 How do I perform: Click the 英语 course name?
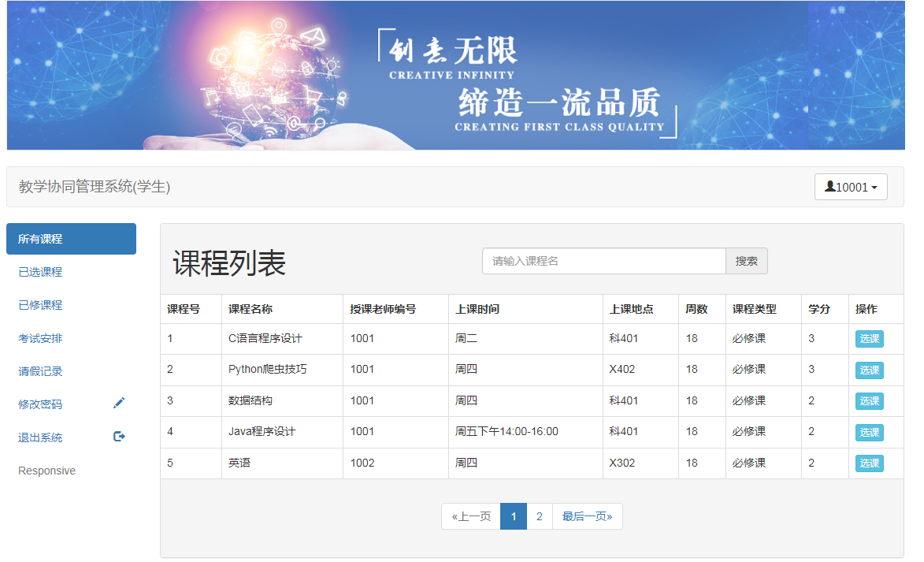(x=239, y=463)
